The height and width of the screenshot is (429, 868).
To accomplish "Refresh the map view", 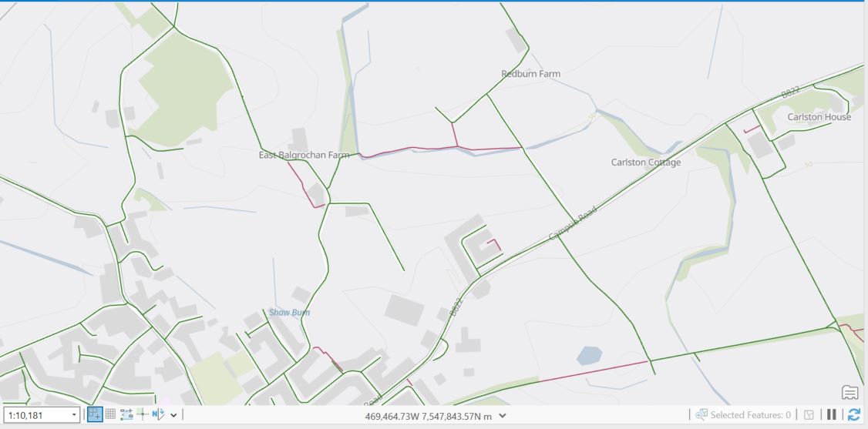I will (x=853, y=414).
